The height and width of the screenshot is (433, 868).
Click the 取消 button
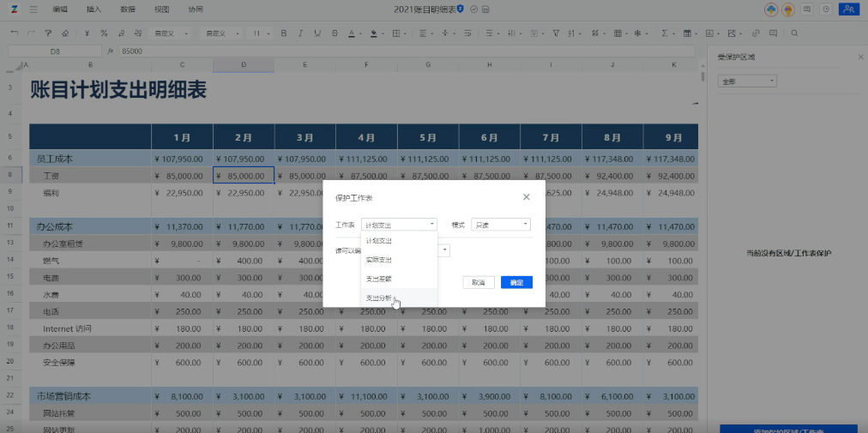pyautogui.click(x=479, y=282)
